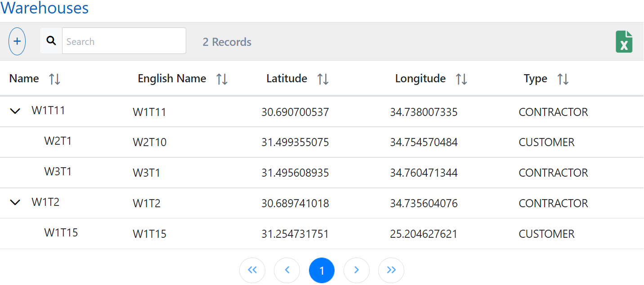This screenshot has height=285, width=644.
Task: Sort table by Type arrows
Action: pyautogui.click(x=563, y=79)
